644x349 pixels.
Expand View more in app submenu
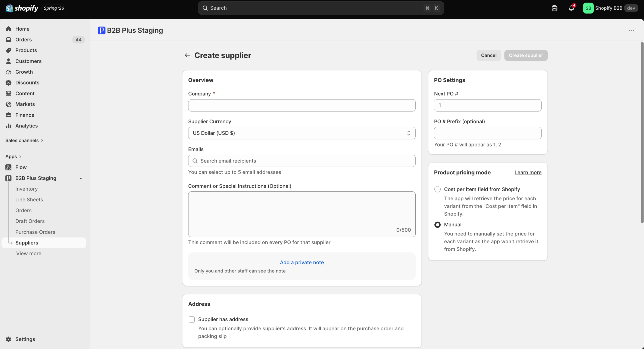click(29, 253)
